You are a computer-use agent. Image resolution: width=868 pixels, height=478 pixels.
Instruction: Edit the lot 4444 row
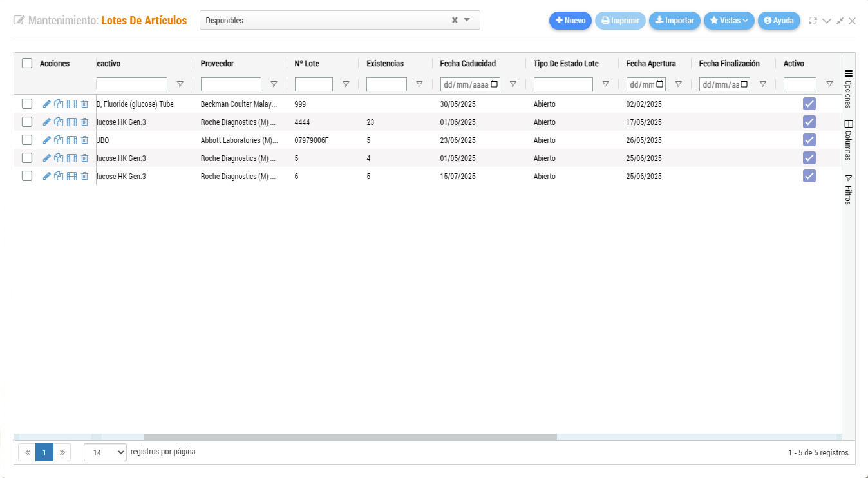point(46,122)
